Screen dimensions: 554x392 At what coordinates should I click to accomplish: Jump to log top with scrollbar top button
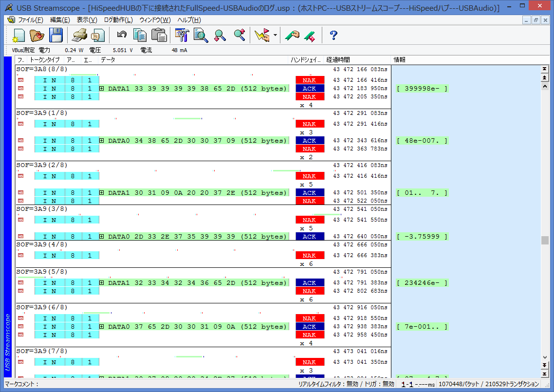tap(544, 69)
